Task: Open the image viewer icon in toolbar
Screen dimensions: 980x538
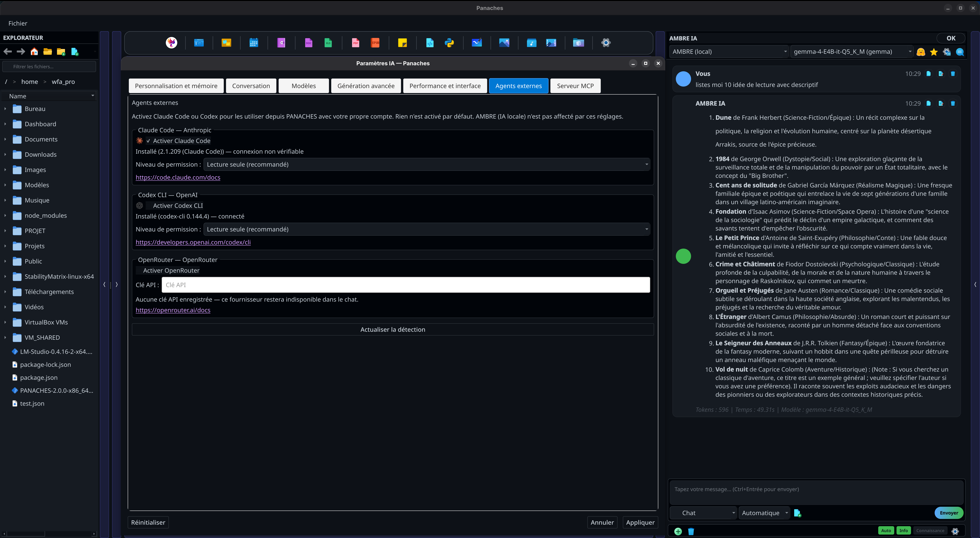Action: pos(504,43)
